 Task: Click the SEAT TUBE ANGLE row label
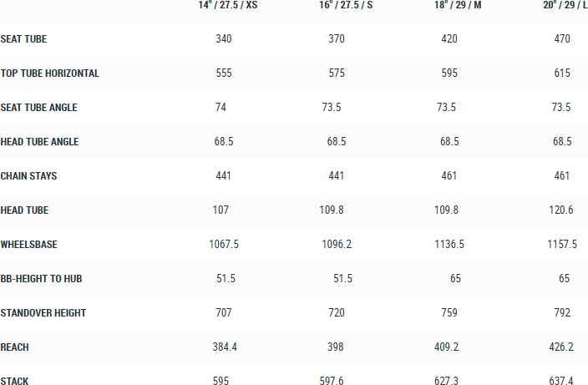point(39,108)
